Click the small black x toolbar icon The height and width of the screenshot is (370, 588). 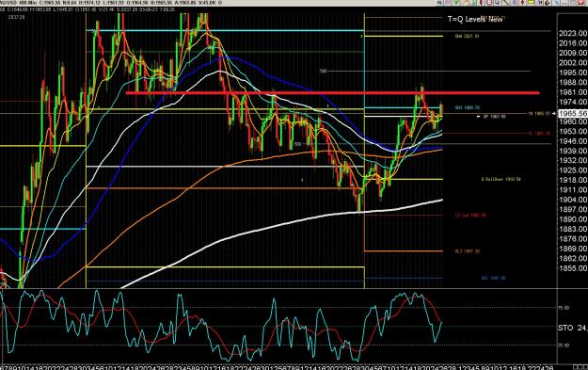pyautogui.click(x=540, y=2)
